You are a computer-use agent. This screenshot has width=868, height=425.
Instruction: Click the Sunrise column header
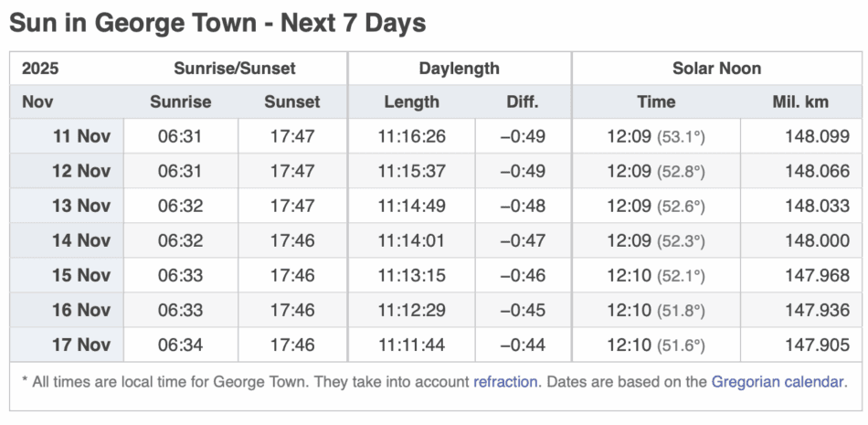(x=180, y=101)
